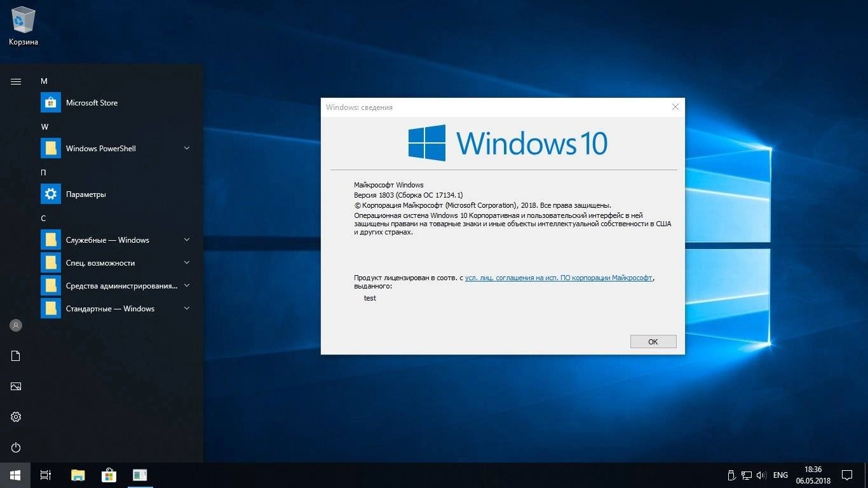Click the Служебные — Windows folder icon
Image resolution: width=868 pixels, height=488 pixels.
51,240
